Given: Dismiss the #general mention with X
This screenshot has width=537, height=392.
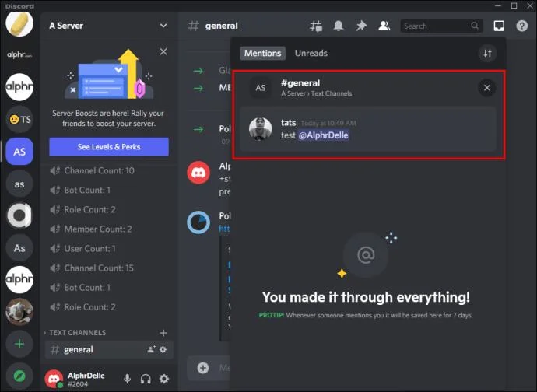Looking at the screenshot, I should 487,88.
